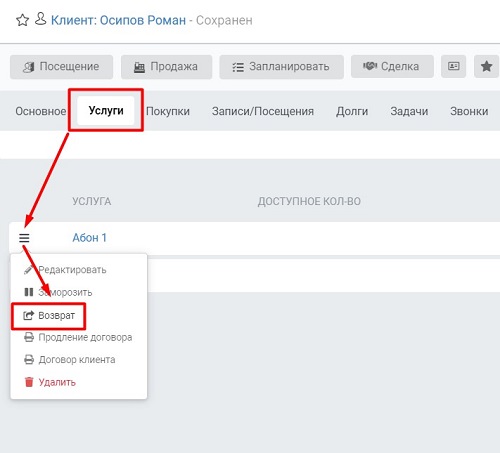Switch to the Долги tab
The image size is (500, 453).
352,111
